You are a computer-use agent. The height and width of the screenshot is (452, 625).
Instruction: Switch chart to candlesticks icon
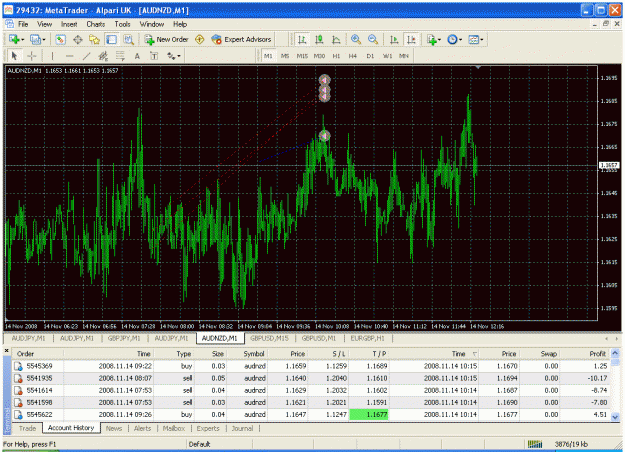click(x=319, y=39)
